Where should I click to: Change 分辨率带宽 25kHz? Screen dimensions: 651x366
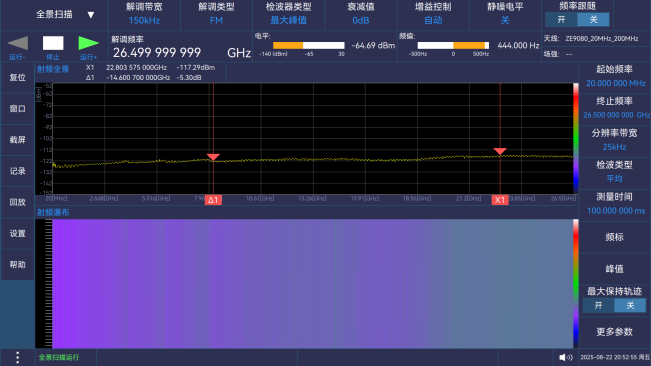pos(614,140)
